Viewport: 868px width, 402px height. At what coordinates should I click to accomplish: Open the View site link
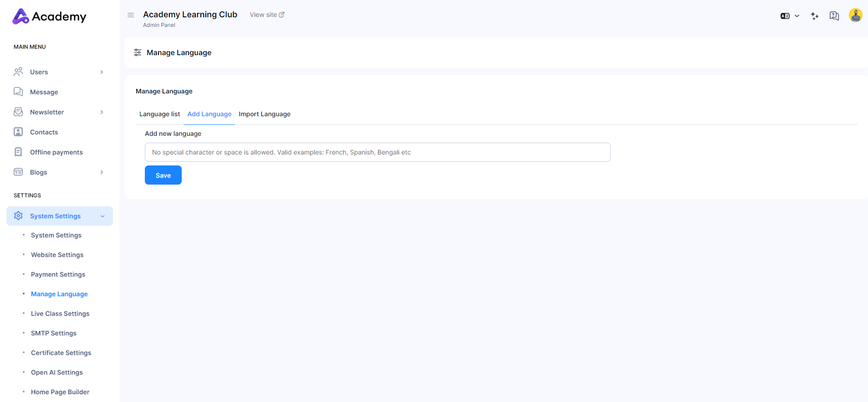pos(267,15)
